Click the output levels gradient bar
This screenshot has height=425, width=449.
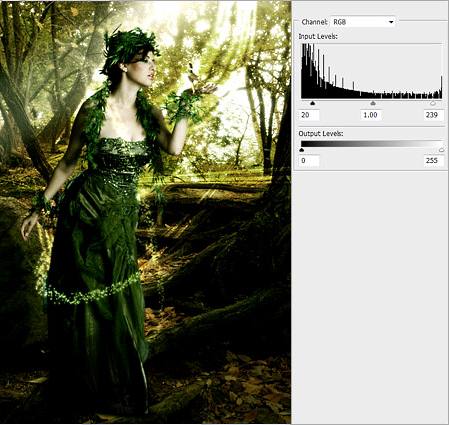click(372, 144)
